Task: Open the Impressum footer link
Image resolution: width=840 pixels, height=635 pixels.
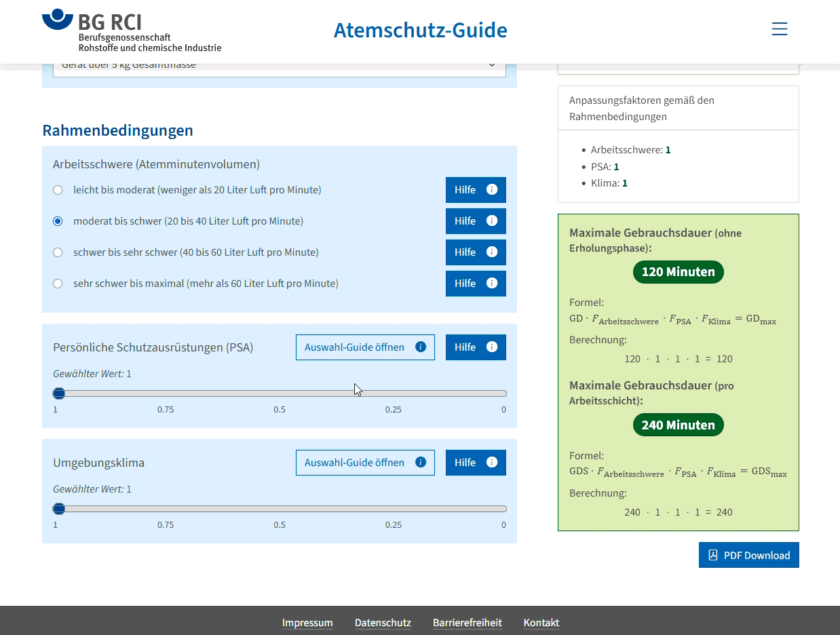Action: pos(307,623)
